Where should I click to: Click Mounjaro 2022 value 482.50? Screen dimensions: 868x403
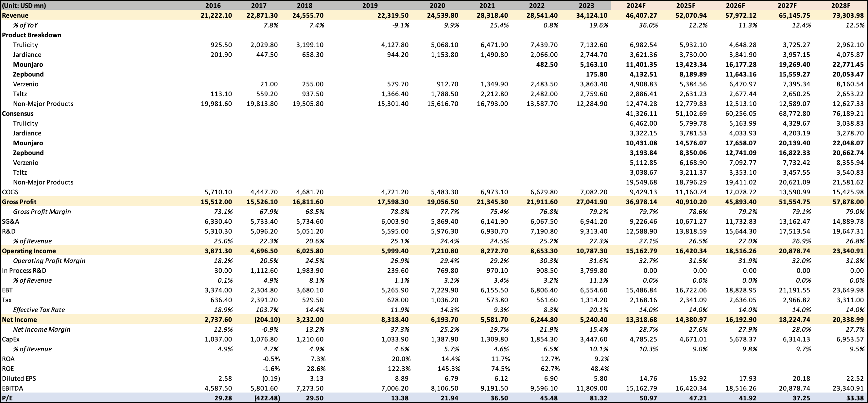[547, 64]
